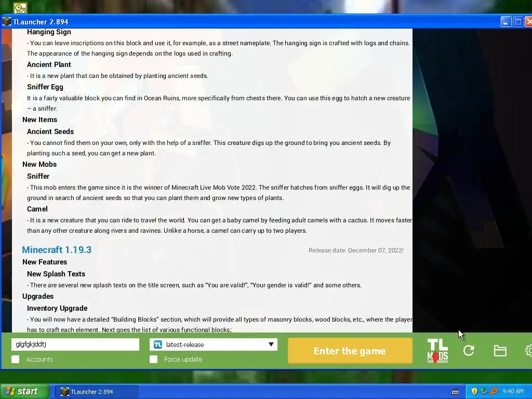This screenshot has height=399, width=532.
Task: Click the New Items heading
Action: [39, 119]
